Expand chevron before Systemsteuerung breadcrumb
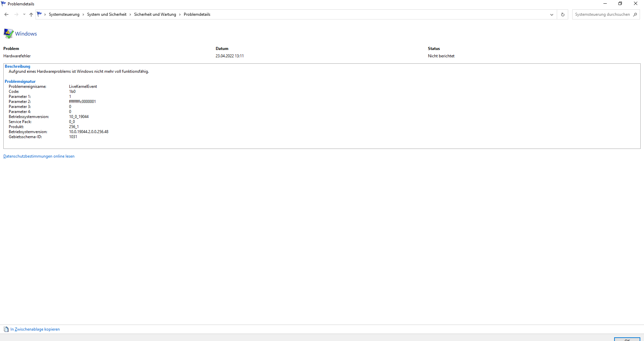This screenshot has height=341, width=644. 45,14
